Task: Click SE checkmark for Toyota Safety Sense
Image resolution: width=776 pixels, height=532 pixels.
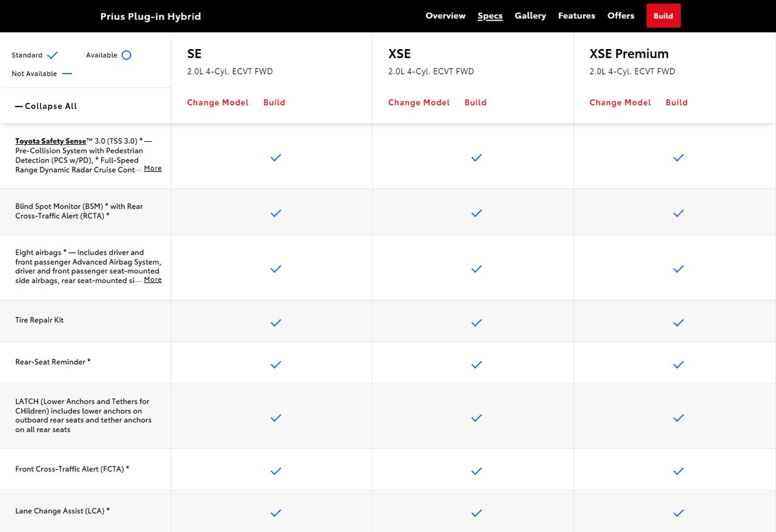Action: click(x=276, y=158)
